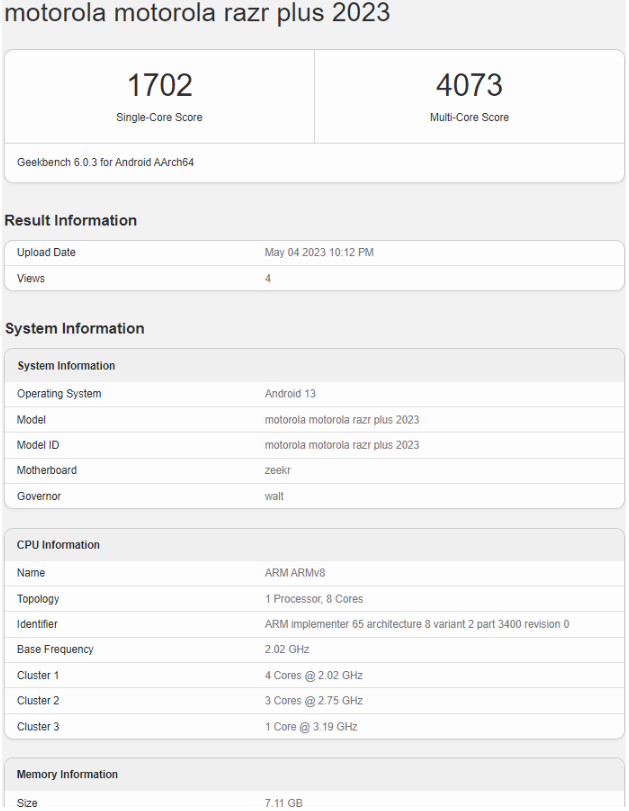Select the Model ID row value
629x811 pixels.
(342, 445)
